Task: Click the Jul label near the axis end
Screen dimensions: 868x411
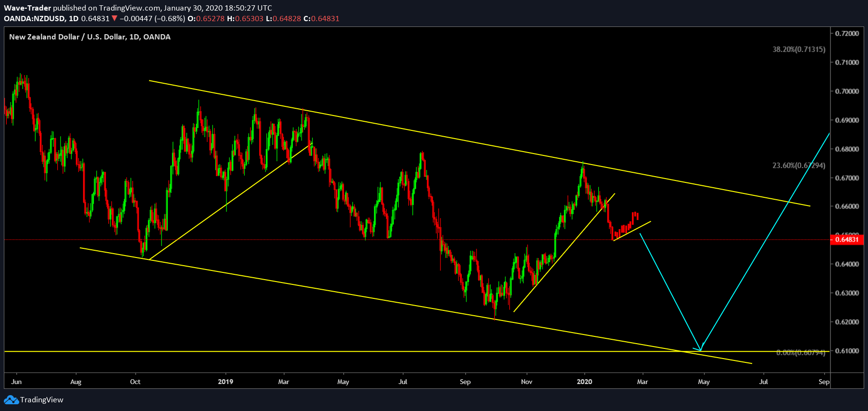Action: click(763, 382)
